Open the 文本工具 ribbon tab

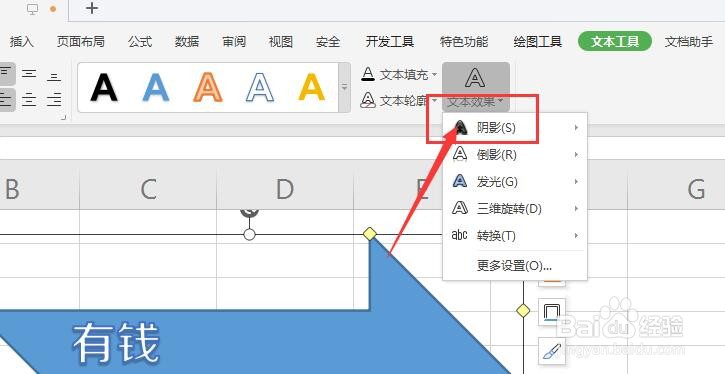click(614, 42)
